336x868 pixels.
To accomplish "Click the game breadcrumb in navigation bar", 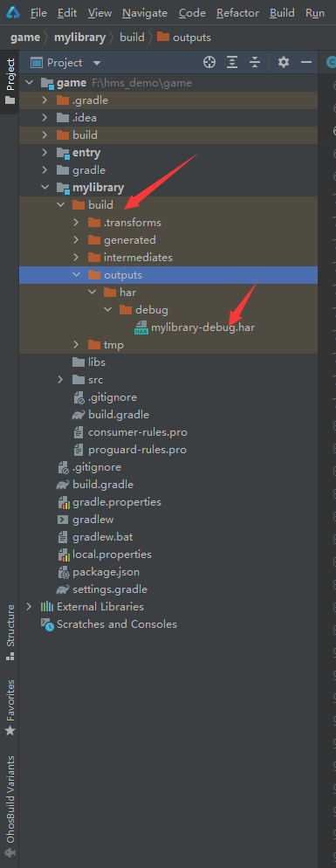I will [x=25, y=38].
